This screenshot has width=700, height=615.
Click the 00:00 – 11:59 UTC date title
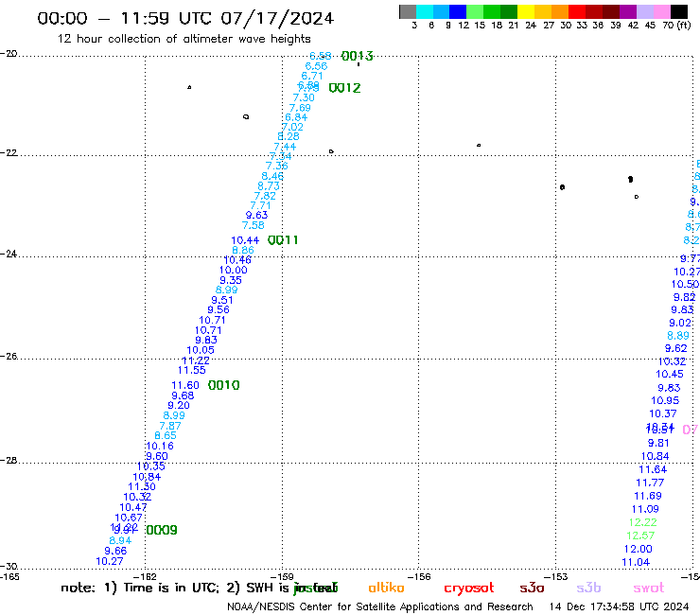tap(185, 19)
